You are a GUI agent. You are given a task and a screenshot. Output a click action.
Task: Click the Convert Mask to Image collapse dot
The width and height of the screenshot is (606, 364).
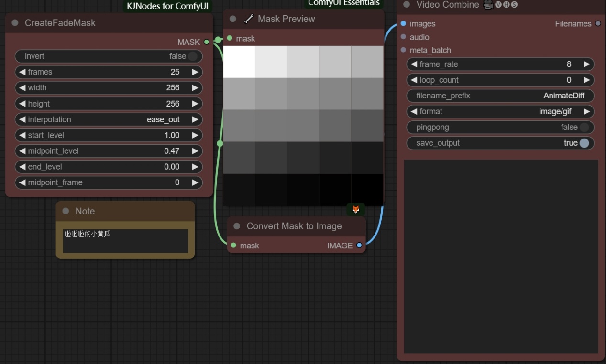[x=237, y=226]
